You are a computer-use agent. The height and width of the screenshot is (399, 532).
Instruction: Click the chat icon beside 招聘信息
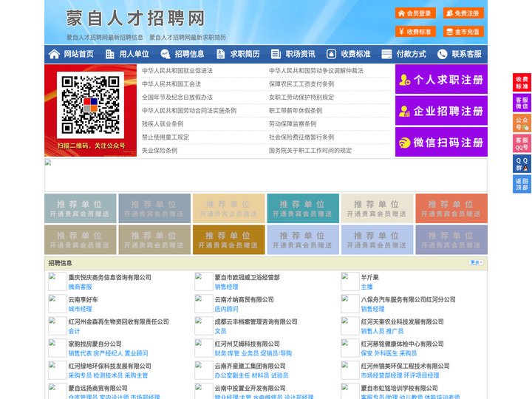pos(166,54)
